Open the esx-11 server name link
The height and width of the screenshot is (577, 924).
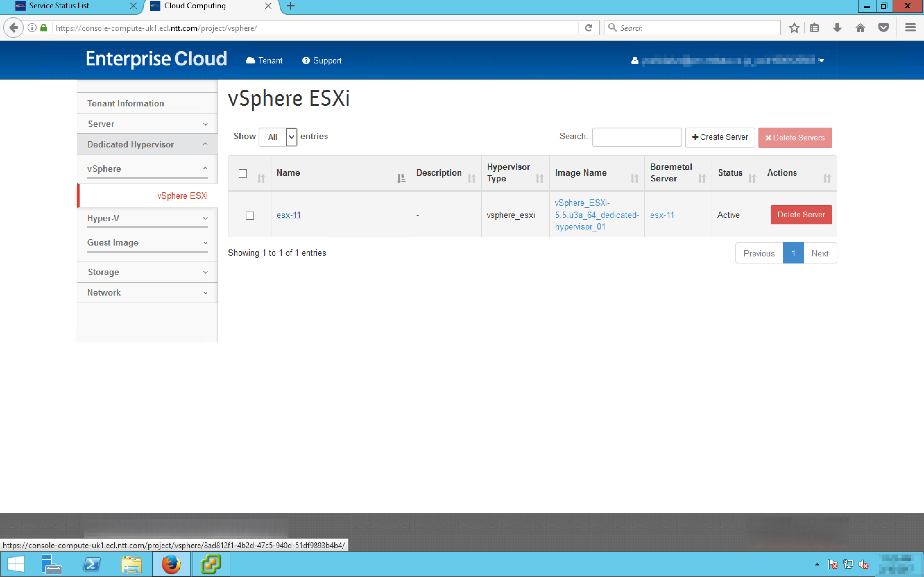(288, 215)
